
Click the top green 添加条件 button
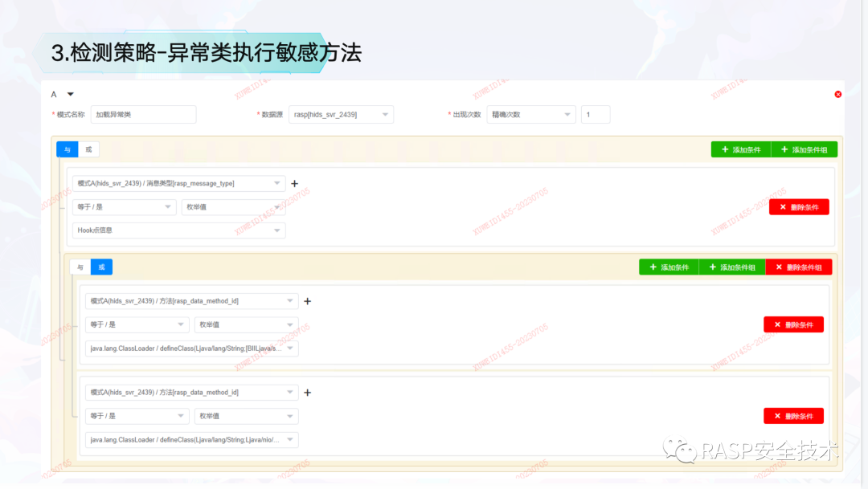(741, 150)
